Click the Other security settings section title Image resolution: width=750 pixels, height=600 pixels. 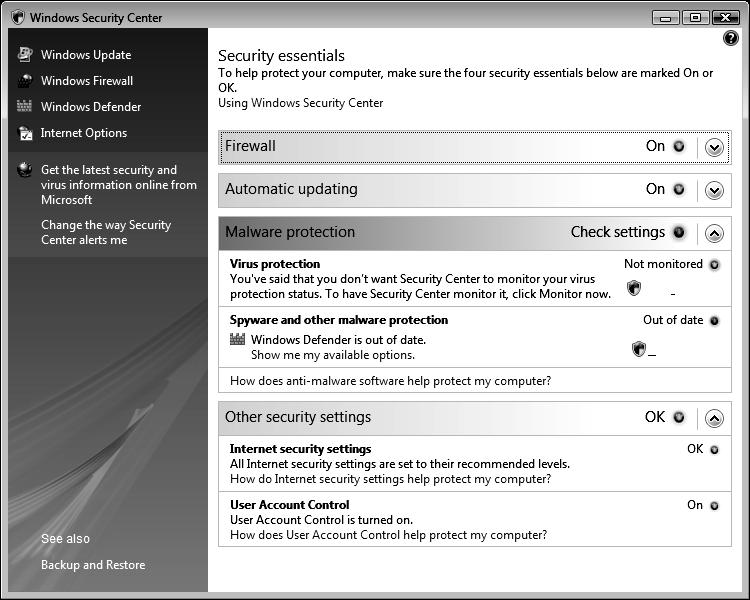click(298, 417)
